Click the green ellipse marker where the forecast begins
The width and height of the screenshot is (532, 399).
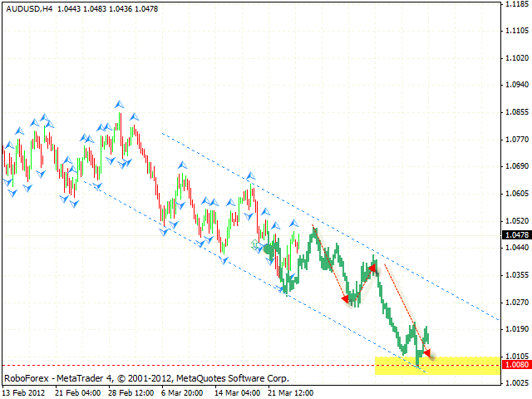pyautogui.click(x=268, y=249)
